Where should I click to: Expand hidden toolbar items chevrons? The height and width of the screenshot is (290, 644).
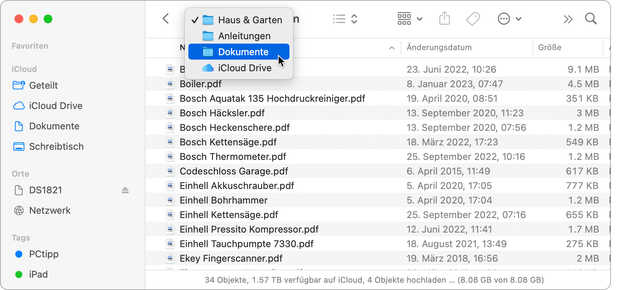tap(568, 19)
